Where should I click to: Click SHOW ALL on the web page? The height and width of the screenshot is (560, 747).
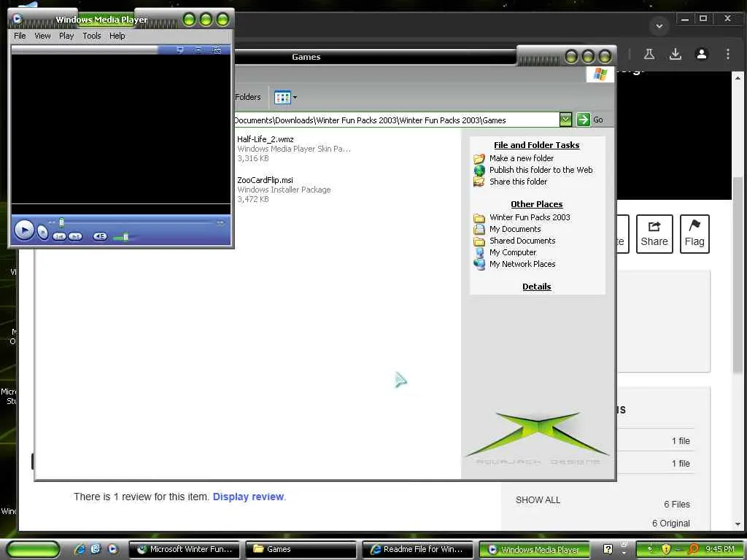(538, 500)
